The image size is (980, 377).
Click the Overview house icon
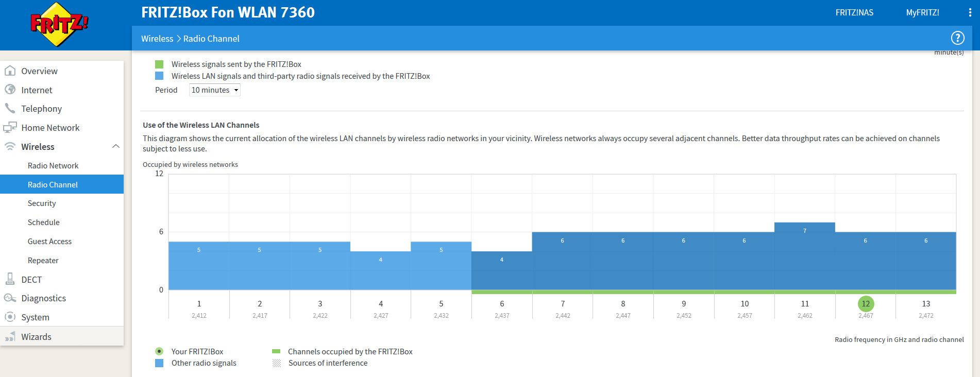point(10,71)
